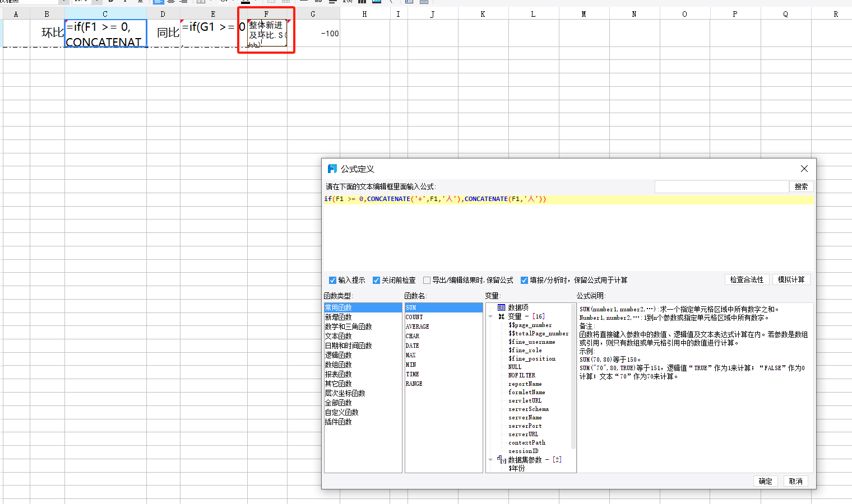Image resolution: width=852 pixels, height=504 pixels.
Task: Select 日期和时间函数 category
Action: click(x=348, y=346)
